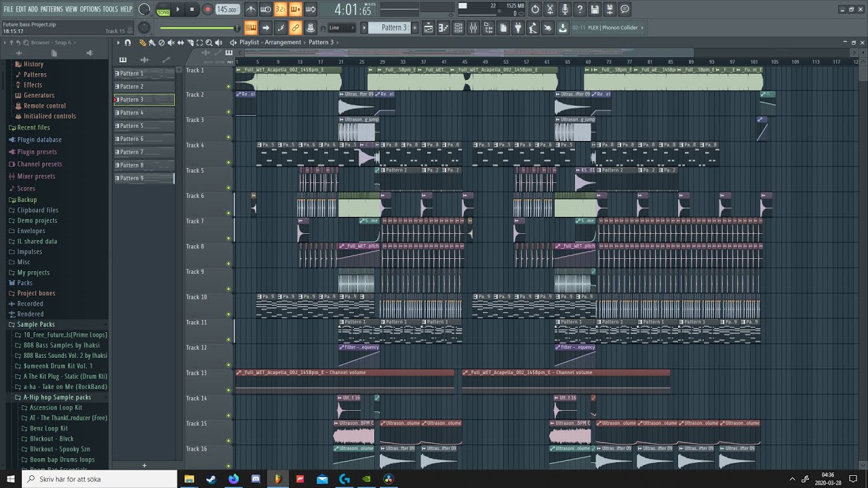Toggle the playlist magnet snap icon
Image resolution: width=868 pixels, height=488 pixels.
(x=127, y=43)
